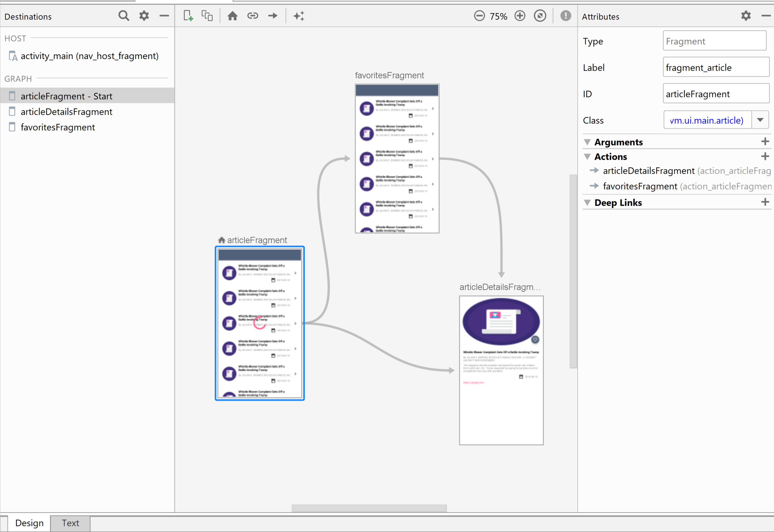Select the articleDetailsFragment action entry

(649, 171)
